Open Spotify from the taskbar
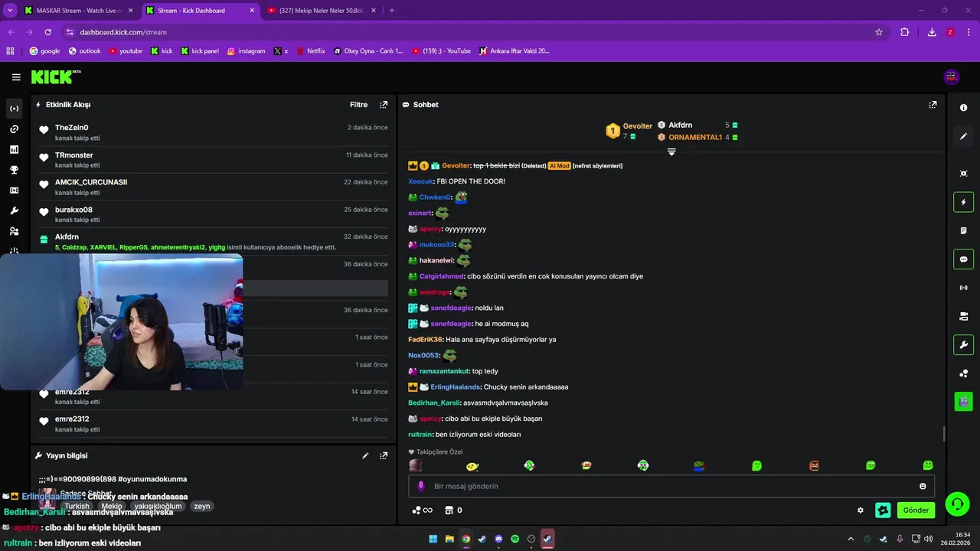Image resolution: width=980 pixels, height=551 pixels. [515, 539]
